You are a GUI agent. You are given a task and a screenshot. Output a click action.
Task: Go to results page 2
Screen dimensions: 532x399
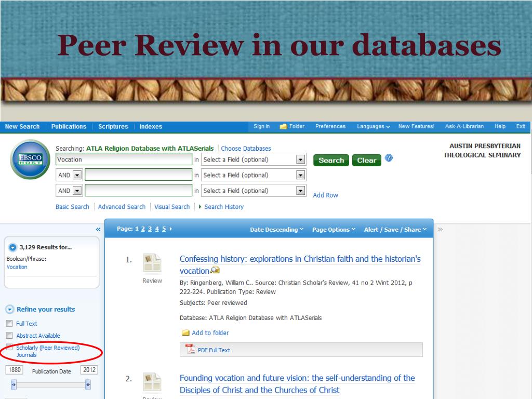tap(143, 229)
